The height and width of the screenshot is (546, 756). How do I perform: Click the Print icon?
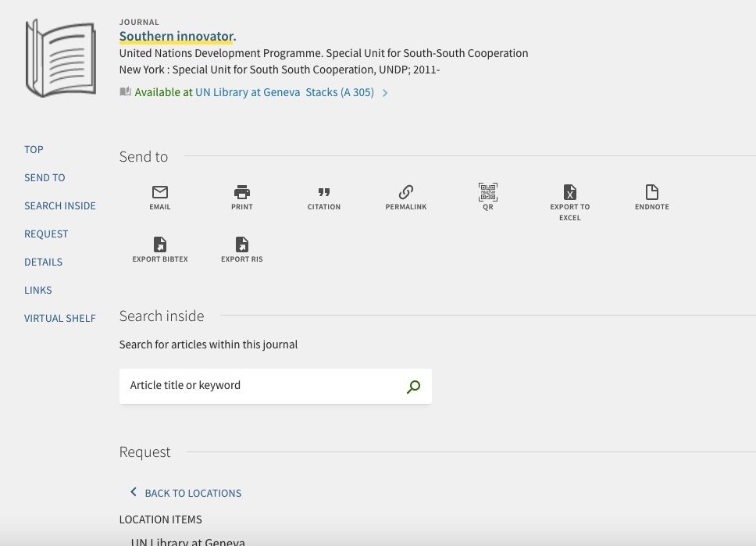pos(242,192)
